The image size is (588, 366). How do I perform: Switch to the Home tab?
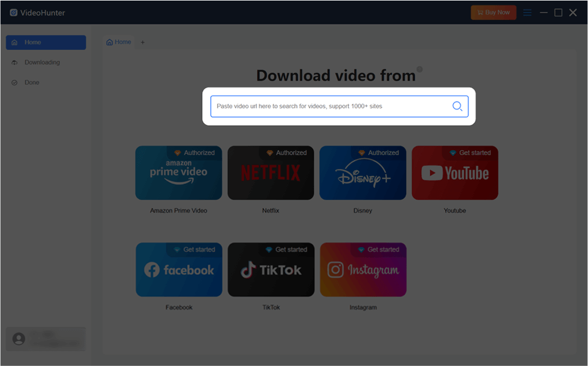pyautogui.click(x=119, y=42)
